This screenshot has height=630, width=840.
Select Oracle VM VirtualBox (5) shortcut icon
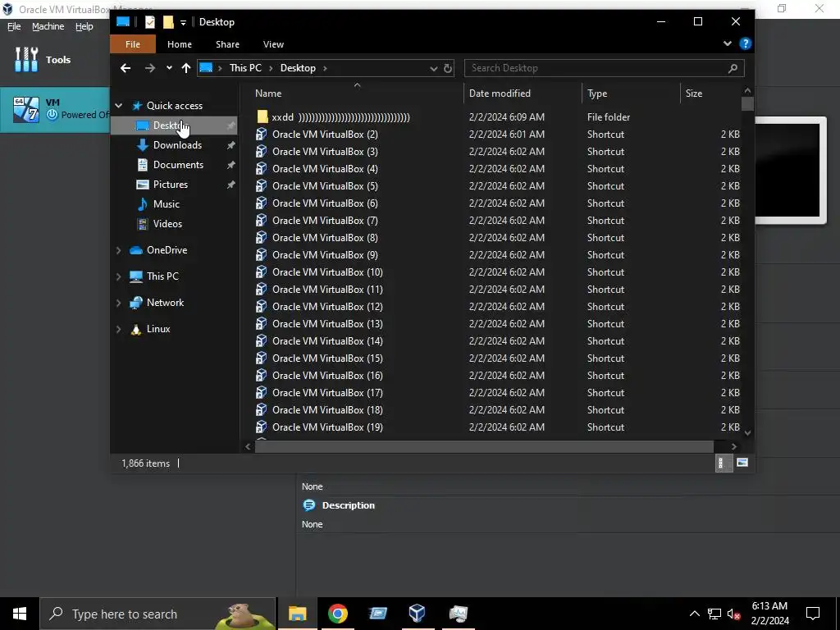tap(262, 186)
